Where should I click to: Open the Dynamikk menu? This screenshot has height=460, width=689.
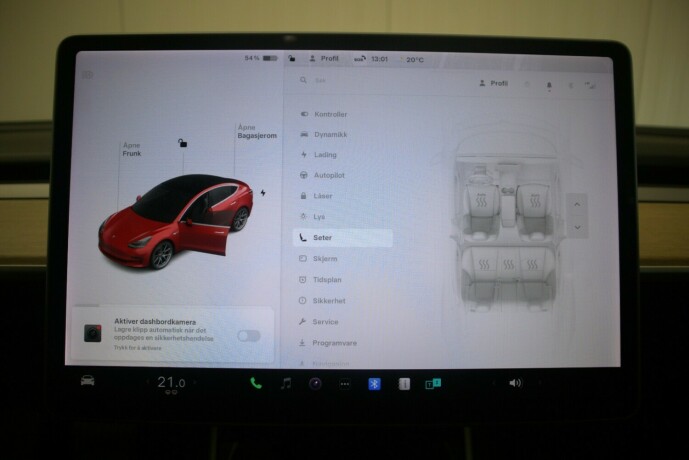tap(324, 134)
